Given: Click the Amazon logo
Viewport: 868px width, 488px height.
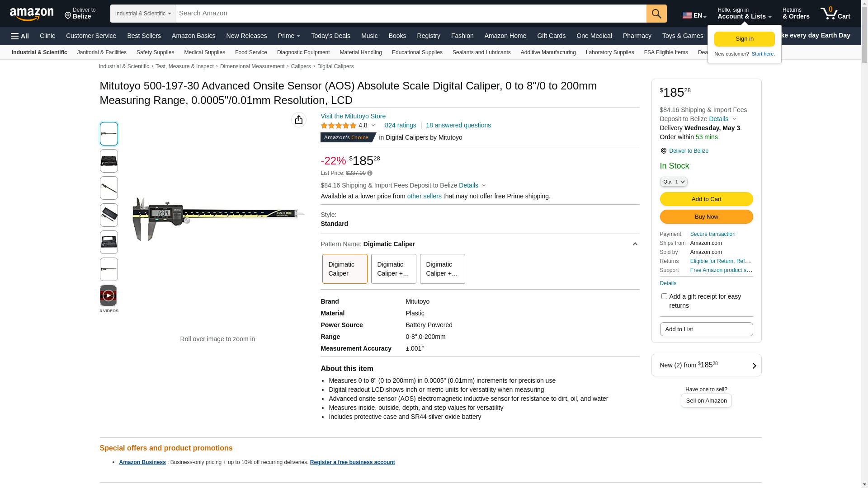Looking at the screenshot, I should click(x=32, y=14).
